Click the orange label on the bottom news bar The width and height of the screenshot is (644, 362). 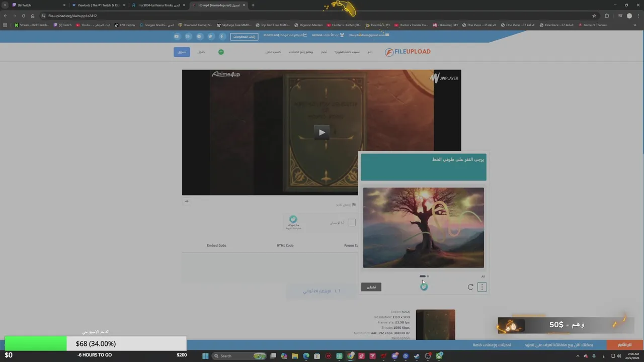pyautogui.click(x=624, y=345)
